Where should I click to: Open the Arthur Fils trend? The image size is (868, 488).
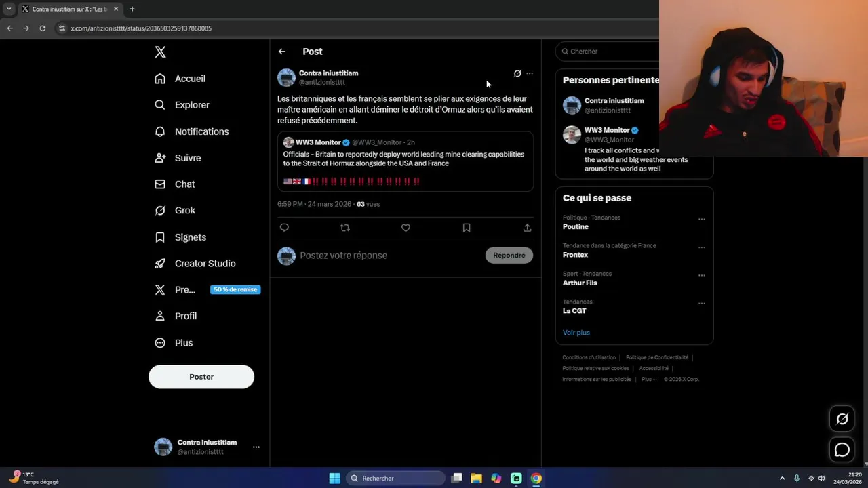[580, 283]
